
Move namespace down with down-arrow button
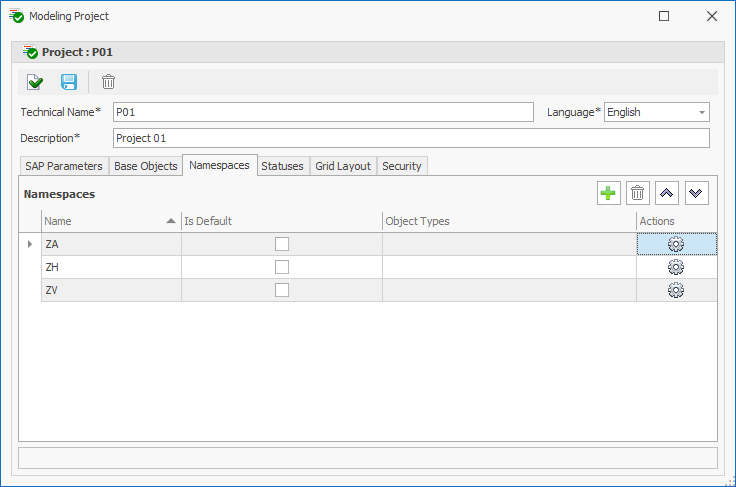[x=696, y=193]
